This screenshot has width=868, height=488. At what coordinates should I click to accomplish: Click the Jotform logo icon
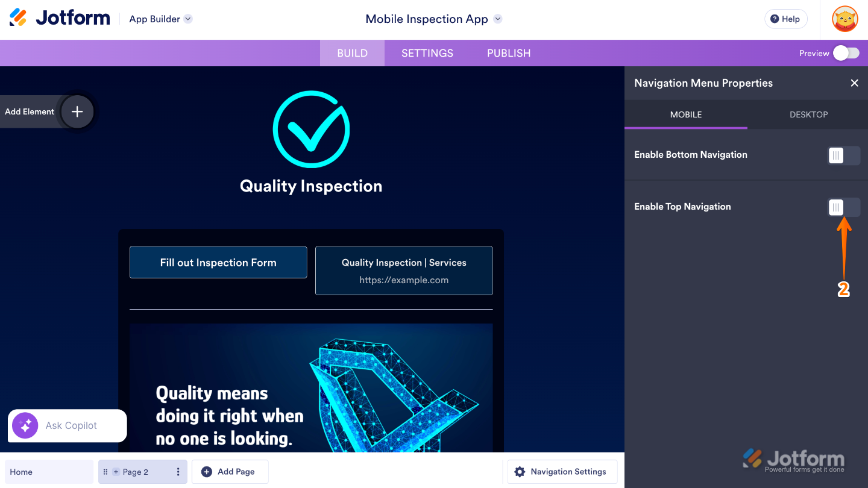[19, 18]
